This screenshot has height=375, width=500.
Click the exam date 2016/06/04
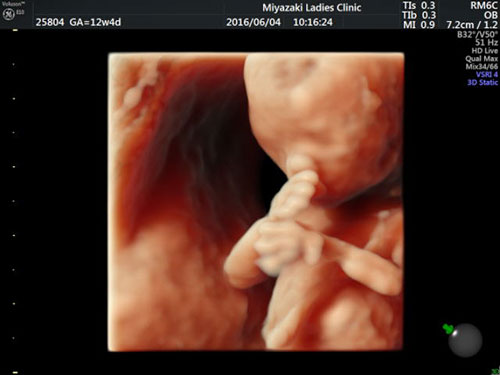pyautogui.click(x=253, y=22)
